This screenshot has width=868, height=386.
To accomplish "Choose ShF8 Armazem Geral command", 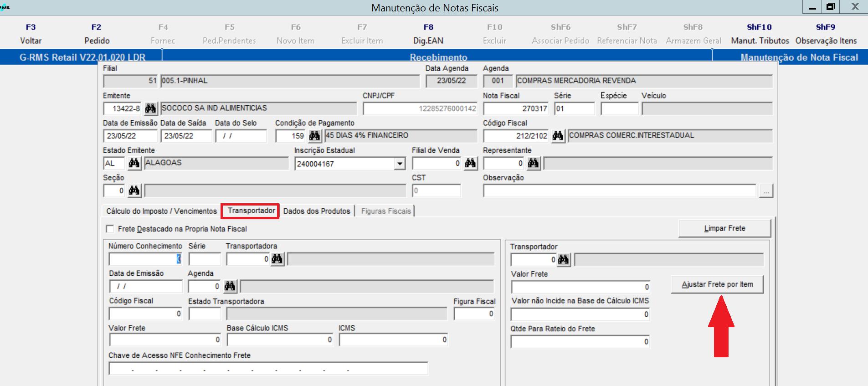I will coord(693,34).
